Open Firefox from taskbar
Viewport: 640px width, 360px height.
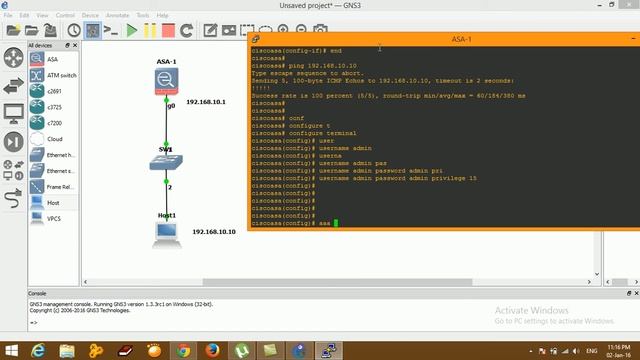212,351
